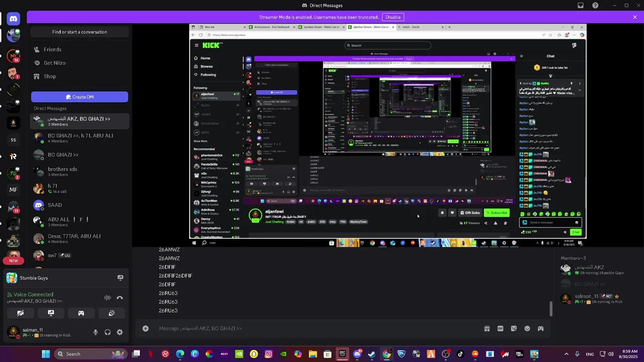Click the chat message scrollbar

coord(551,309)
